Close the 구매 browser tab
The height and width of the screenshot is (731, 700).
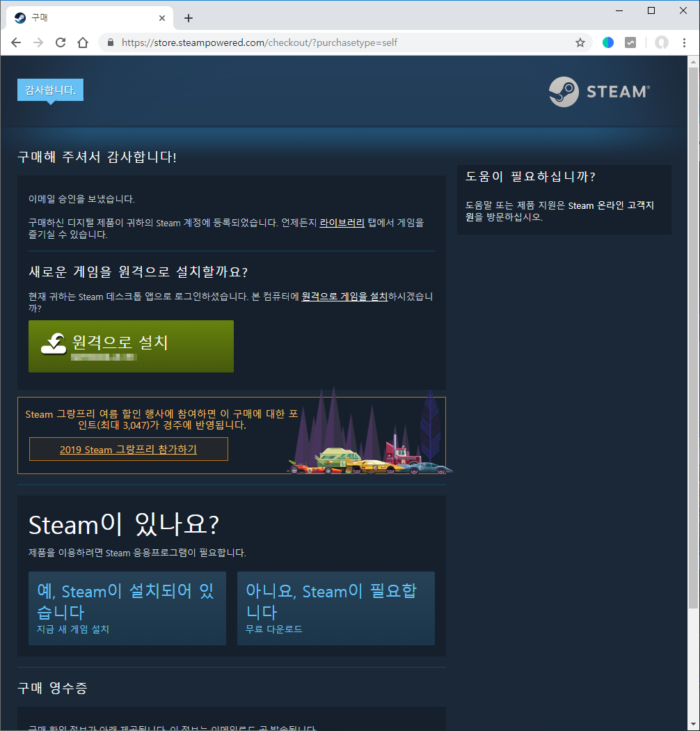[161, 18]
